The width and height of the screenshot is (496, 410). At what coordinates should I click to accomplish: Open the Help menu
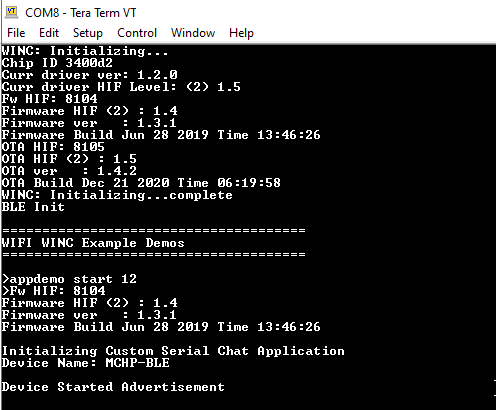241,33
